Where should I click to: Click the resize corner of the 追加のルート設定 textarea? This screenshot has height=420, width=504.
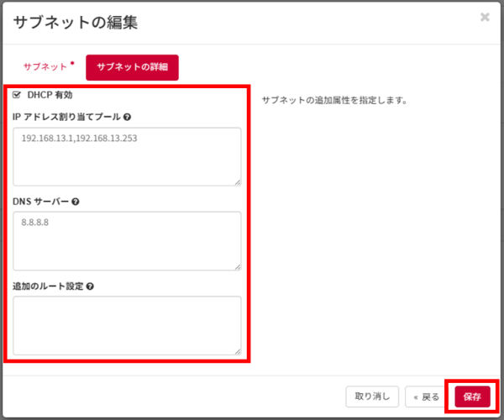tap(238, 350)
